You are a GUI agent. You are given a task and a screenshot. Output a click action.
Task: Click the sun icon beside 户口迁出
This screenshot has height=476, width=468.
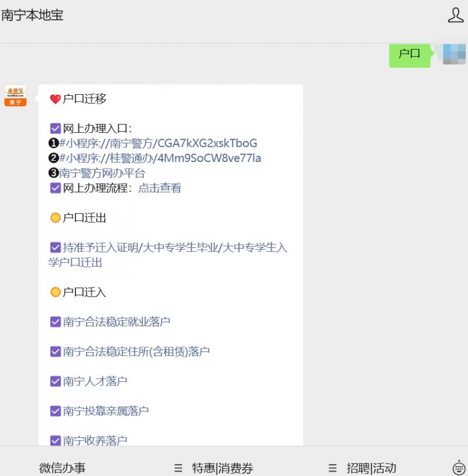55,218
